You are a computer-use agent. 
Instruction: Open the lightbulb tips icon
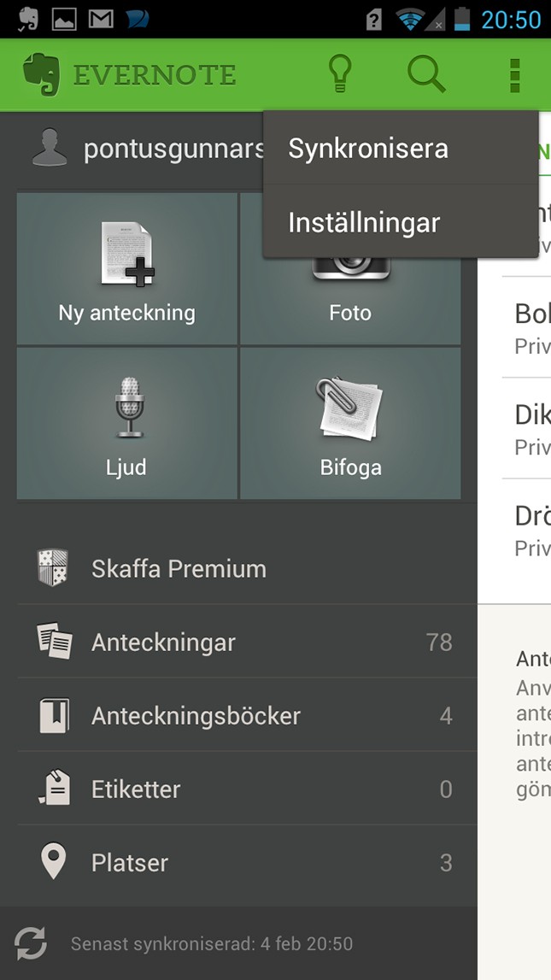(341, 74)
